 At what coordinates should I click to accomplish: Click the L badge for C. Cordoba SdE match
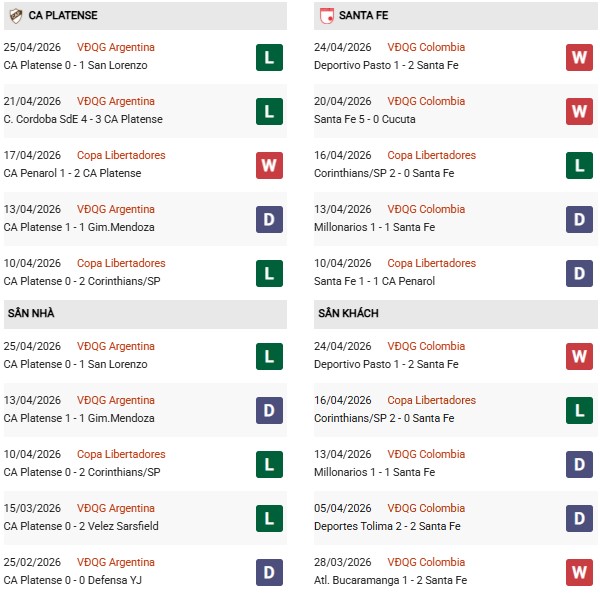[x=268, y=111]
